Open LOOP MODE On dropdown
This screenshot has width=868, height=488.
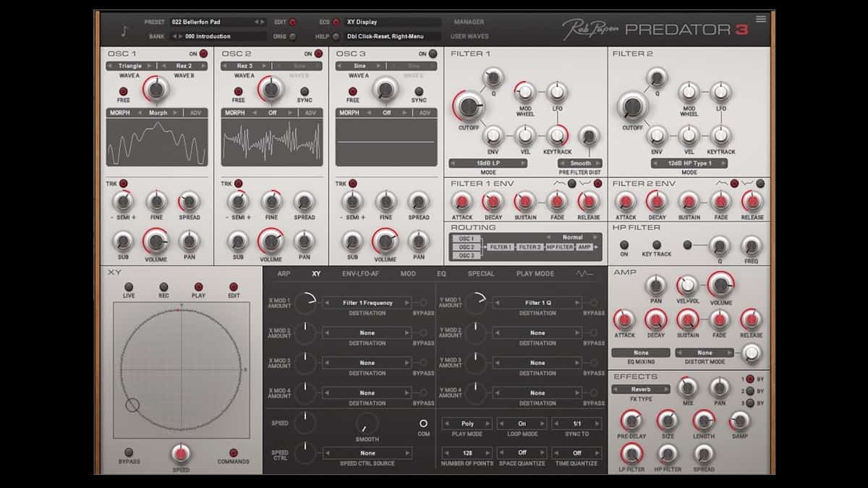tap(522, 424)
